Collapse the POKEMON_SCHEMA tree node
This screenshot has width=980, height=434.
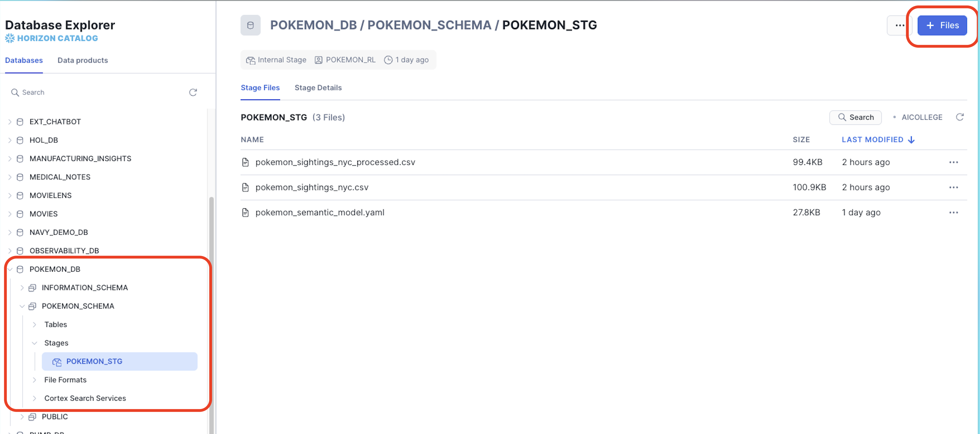click(x=22, y=306)
